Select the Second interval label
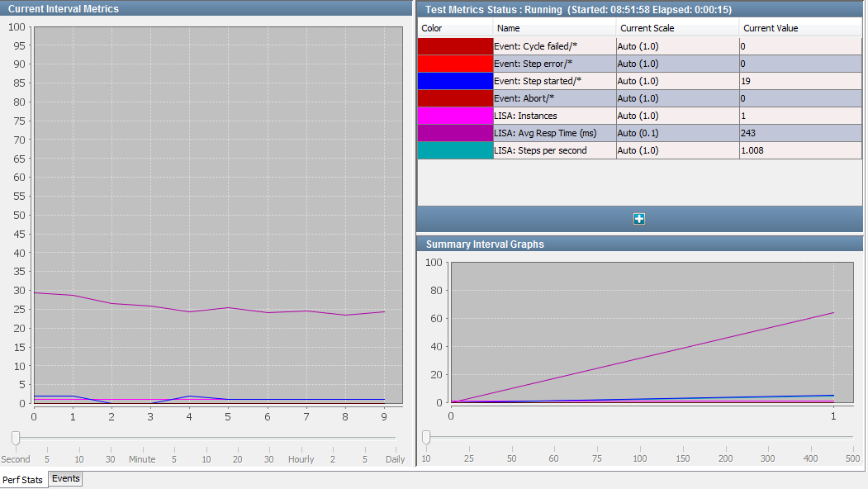Image resolution: width=868 pixels, height=489 pixels. click(15, 459)
